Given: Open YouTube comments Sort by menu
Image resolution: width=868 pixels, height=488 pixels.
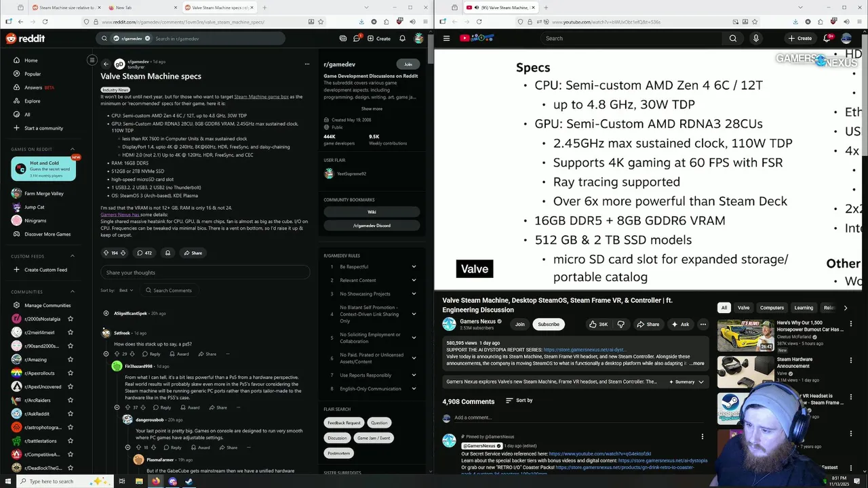Looking at the screenshot, I should [x=519, y=401].
